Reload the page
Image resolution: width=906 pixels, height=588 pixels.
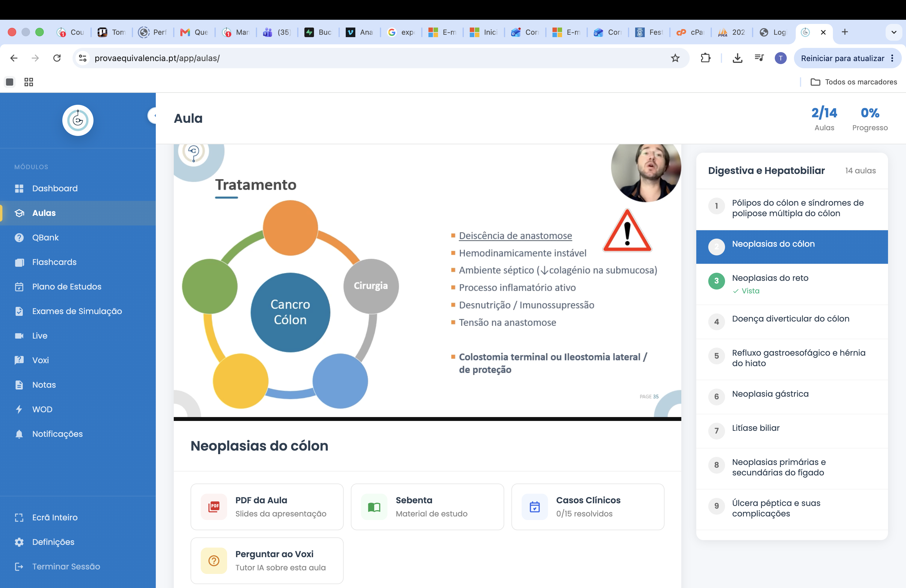click(57, 58)
